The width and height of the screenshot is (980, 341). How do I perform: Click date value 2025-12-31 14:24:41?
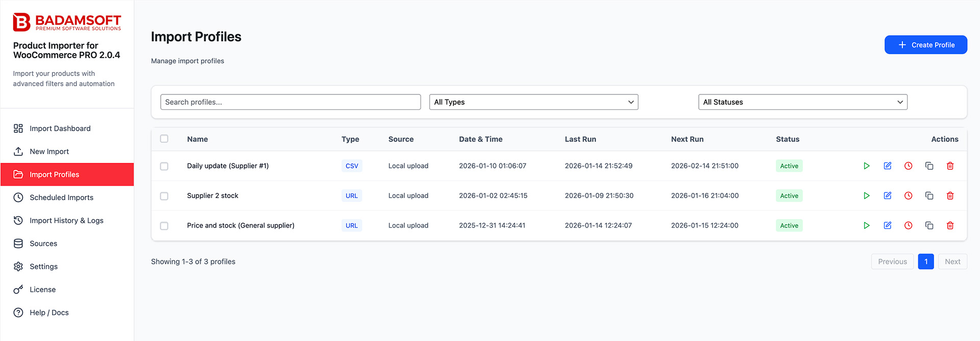(x=492, y=226)
